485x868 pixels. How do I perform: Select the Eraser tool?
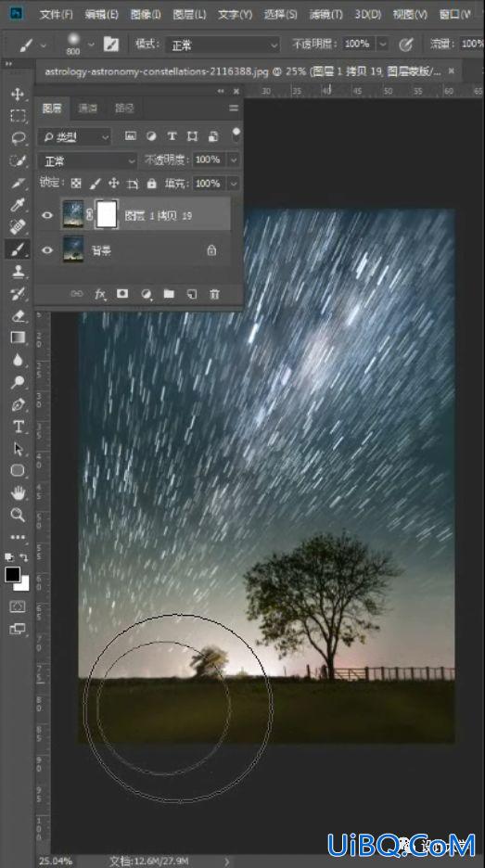[x=18, y=315]
